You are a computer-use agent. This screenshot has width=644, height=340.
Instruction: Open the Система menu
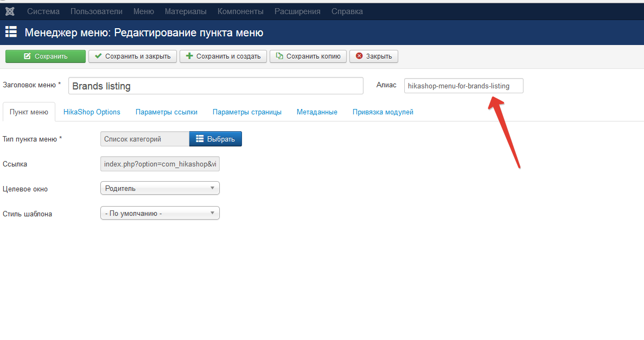pyautogui.click(x=43, y=11)
